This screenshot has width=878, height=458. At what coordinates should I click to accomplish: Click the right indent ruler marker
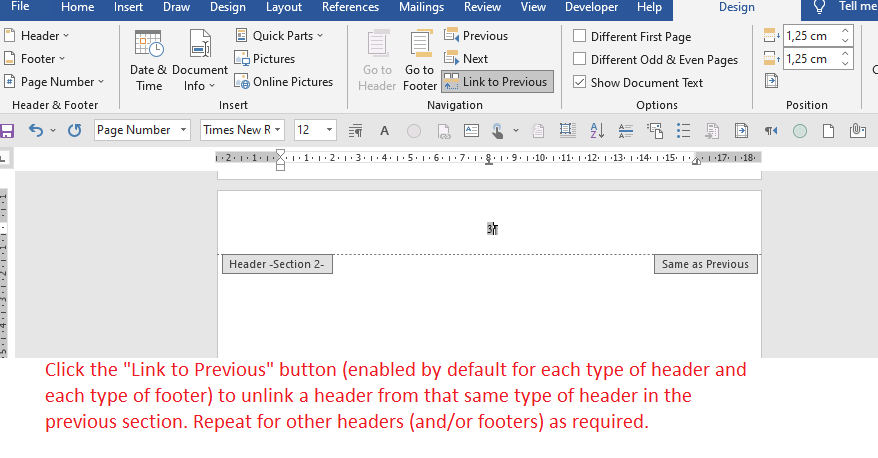coord(696,161)
